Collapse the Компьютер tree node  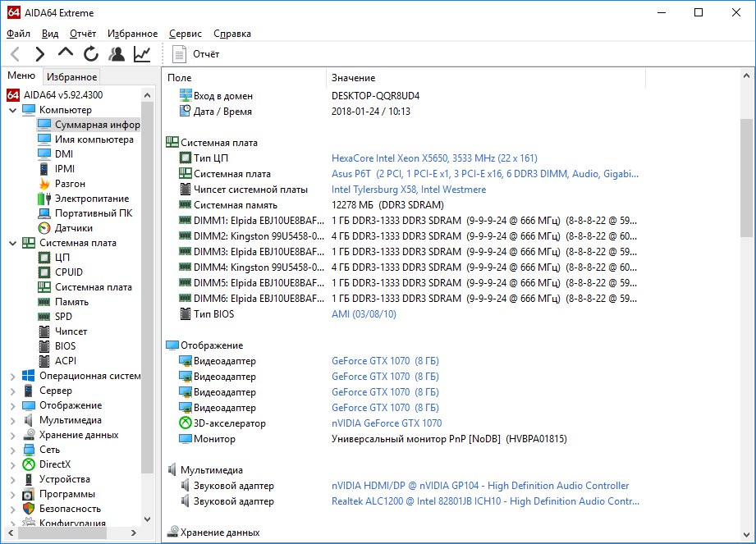[x=12, y=110]
